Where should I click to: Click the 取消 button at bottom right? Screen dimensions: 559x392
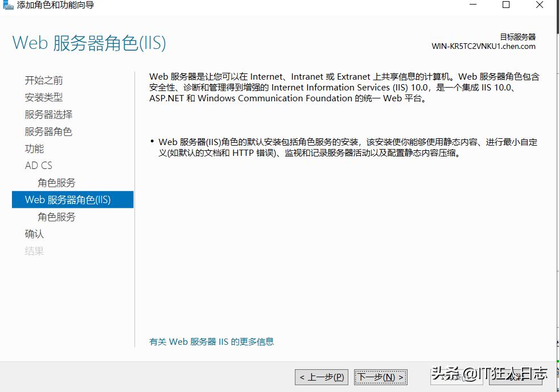(516, 377)
